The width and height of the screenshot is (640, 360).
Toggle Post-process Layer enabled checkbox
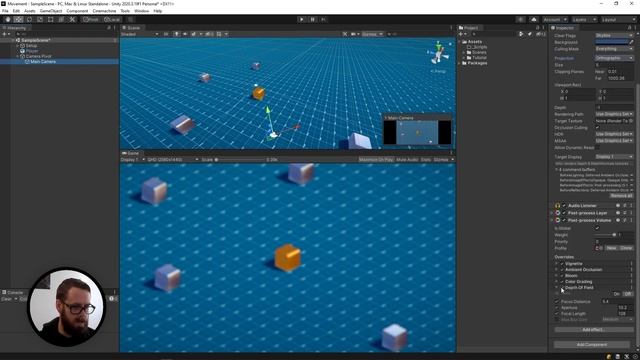click(x=564, y=213)
